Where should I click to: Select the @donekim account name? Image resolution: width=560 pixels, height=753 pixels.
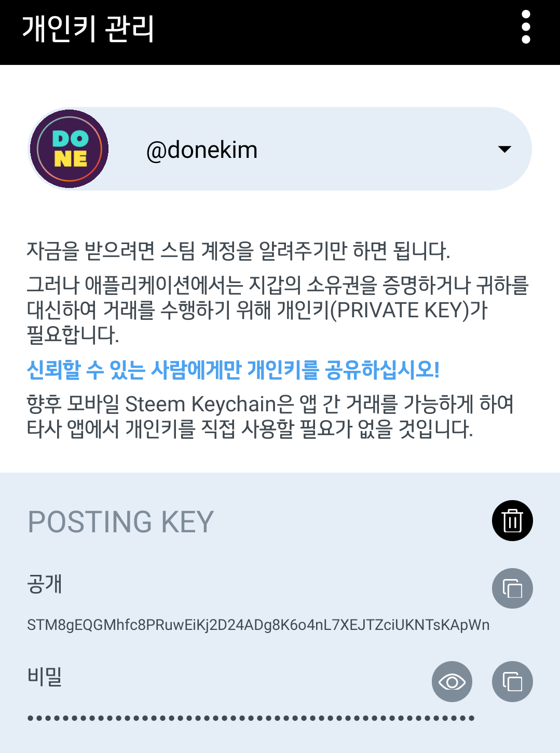click(202, 150)
